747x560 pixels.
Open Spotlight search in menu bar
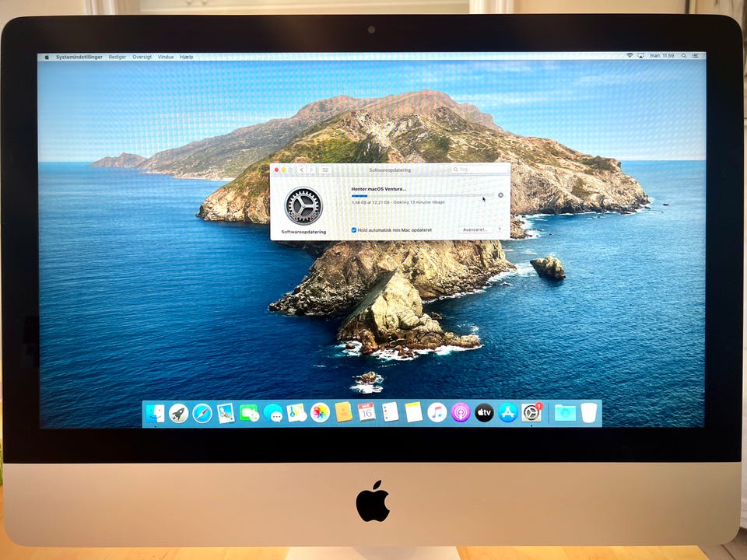(684, 56)
